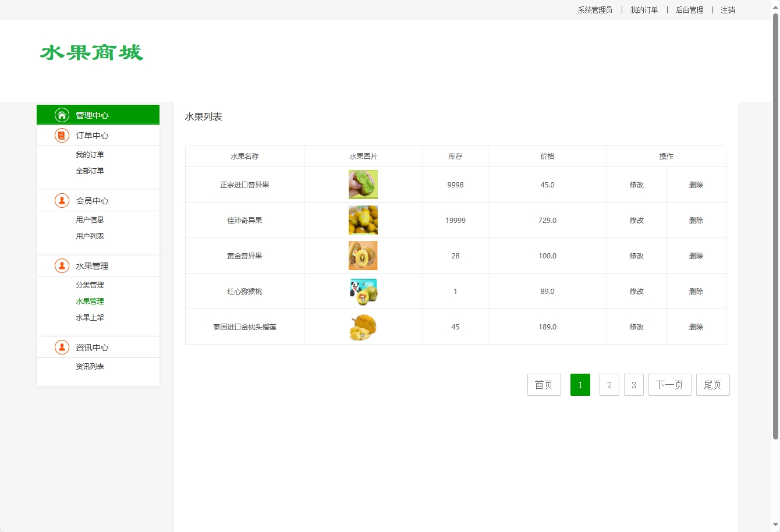Go to 首页 first page
The width and height of the screenshot is (780, 532).
pos(544,385)
